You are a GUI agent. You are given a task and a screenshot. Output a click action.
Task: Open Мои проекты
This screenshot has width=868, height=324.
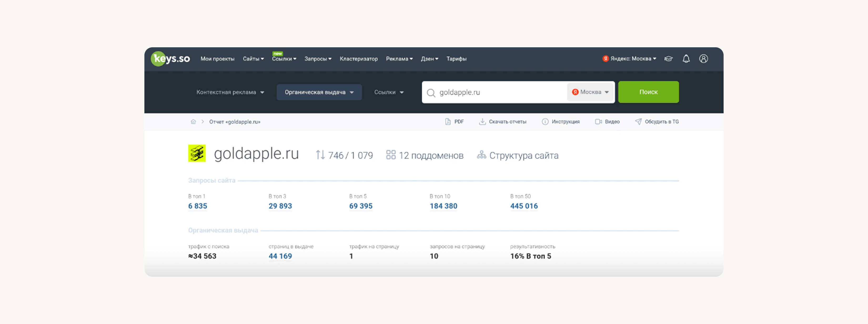[217, 59]
